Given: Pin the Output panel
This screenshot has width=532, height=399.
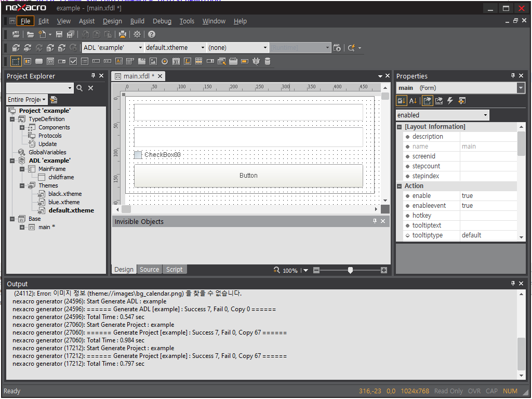Looking at the screenshot, I should [x=513, y=283].
